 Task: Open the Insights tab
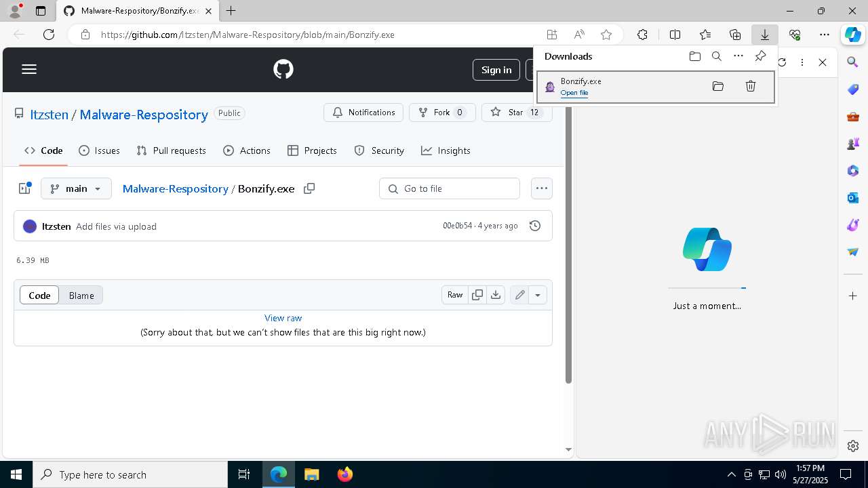tap(446, 150)
